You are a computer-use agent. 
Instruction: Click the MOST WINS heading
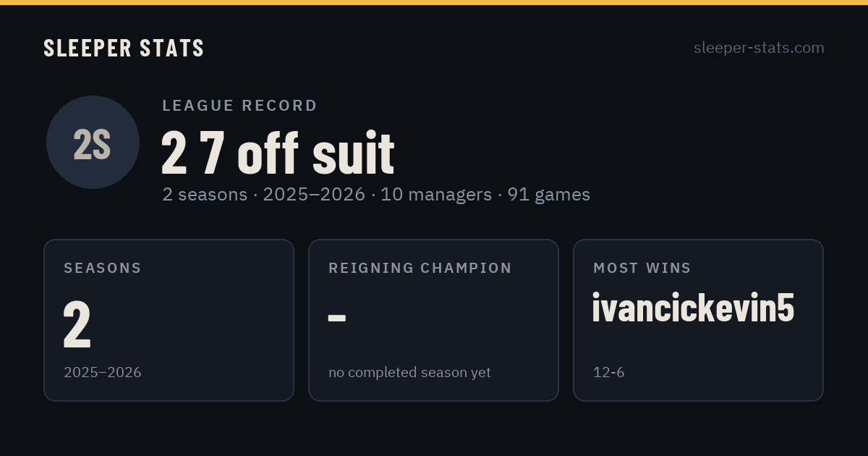click(x=642, y=268)
